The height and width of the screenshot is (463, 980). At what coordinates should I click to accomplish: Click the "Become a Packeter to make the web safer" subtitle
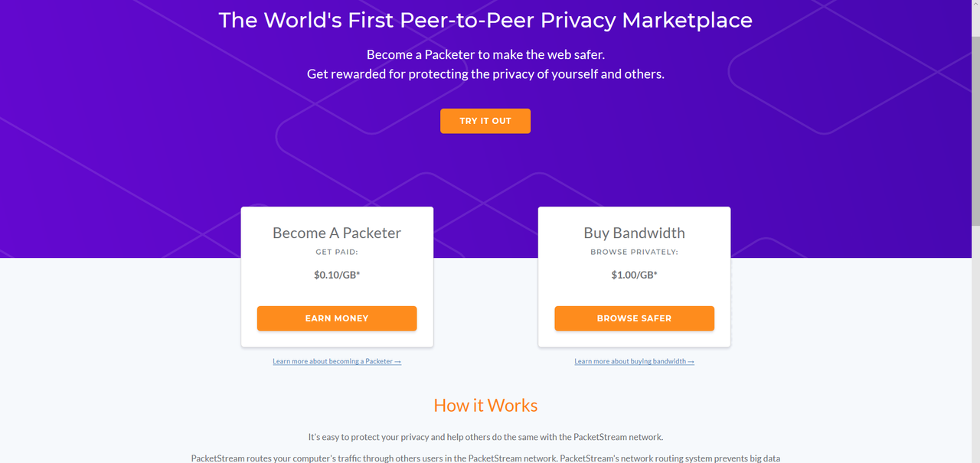pos(485,54)
